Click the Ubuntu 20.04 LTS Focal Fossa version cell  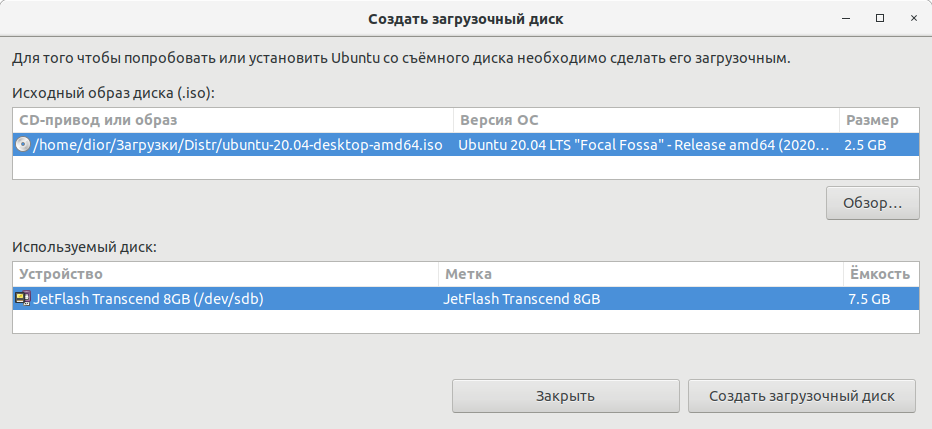click(647, 144)
